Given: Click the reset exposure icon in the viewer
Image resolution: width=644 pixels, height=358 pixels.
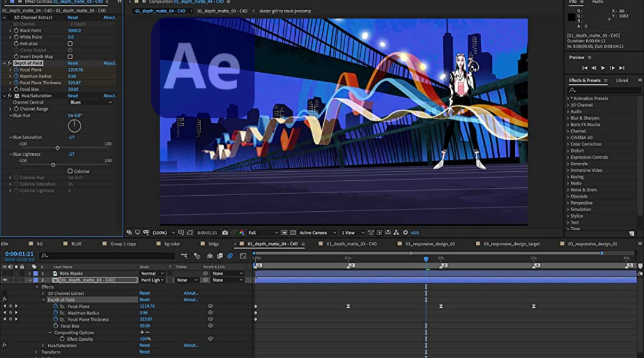Looking at the screenshot, I should coord(405,233).
